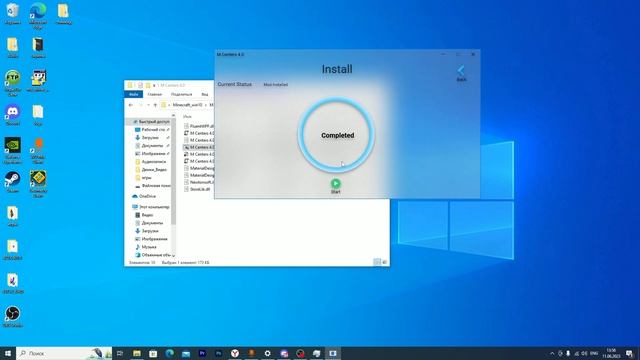The width and height of the screenshot is (640, 360).
Task: Open Task View from the taskbar
Action: [x=120, y=353]
